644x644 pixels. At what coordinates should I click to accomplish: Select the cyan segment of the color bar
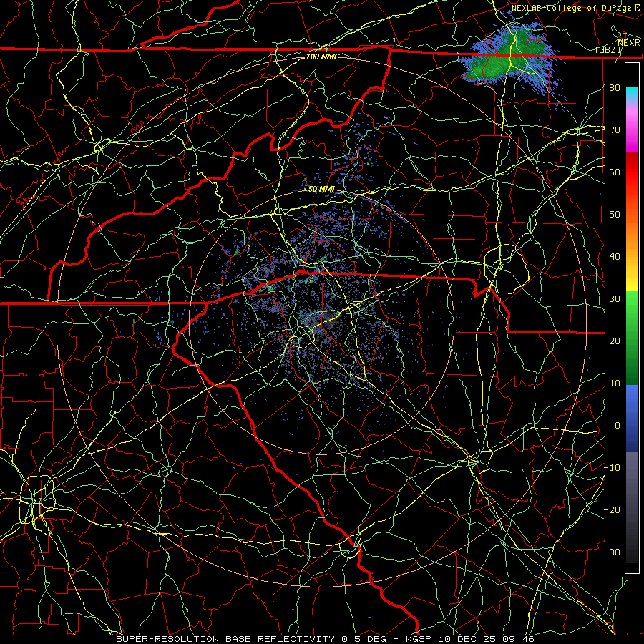click(x=632, y=95)
